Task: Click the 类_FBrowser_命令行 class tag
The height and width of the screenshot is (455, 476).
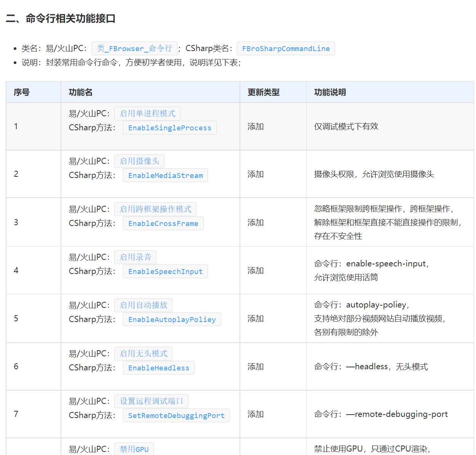Action: coord(134,48)
